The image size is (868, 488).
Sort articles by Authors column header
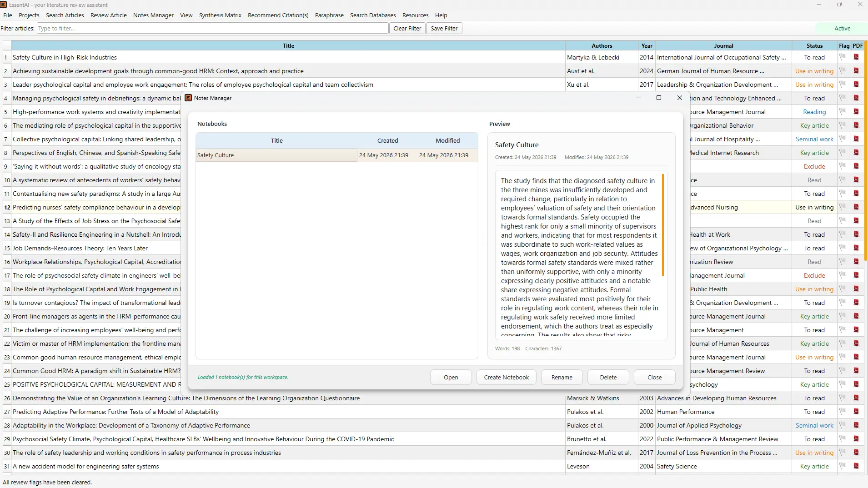(602, 45)
